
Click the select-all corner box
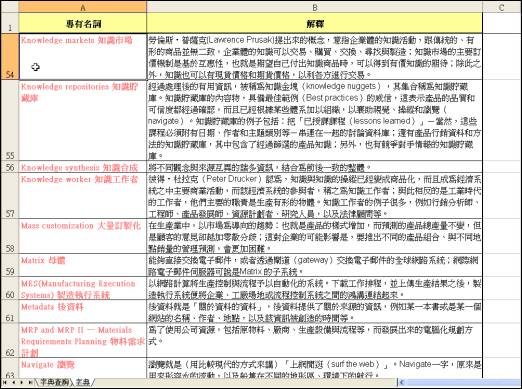click(x=10, y=7)
